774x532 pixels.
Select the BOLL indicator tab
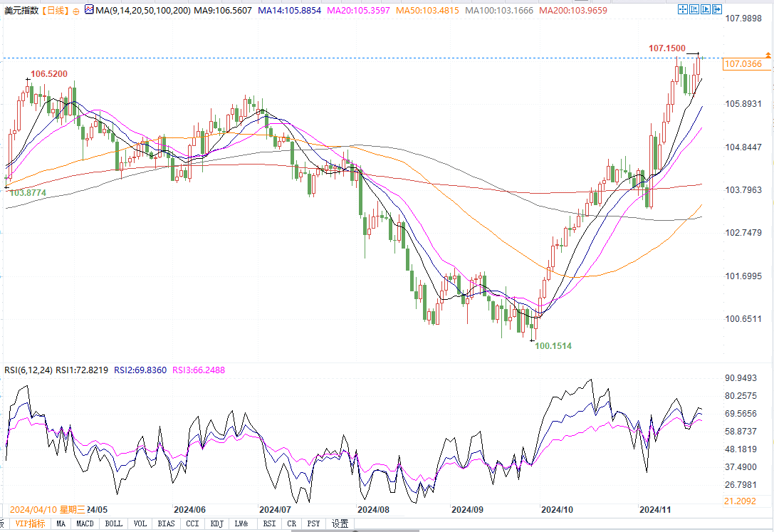tap(113, 523)
